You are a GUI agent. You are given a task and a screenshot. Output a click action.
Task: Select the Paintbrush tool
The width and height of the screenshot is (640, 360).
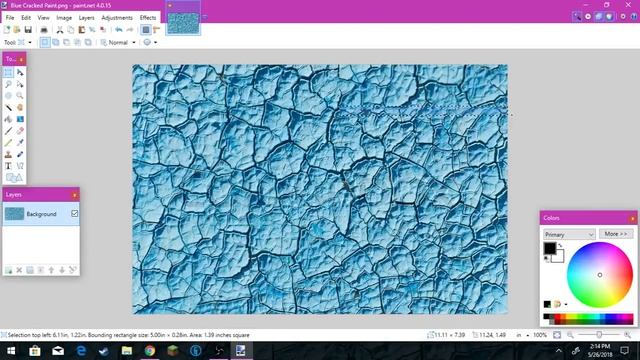coord(8,131)
